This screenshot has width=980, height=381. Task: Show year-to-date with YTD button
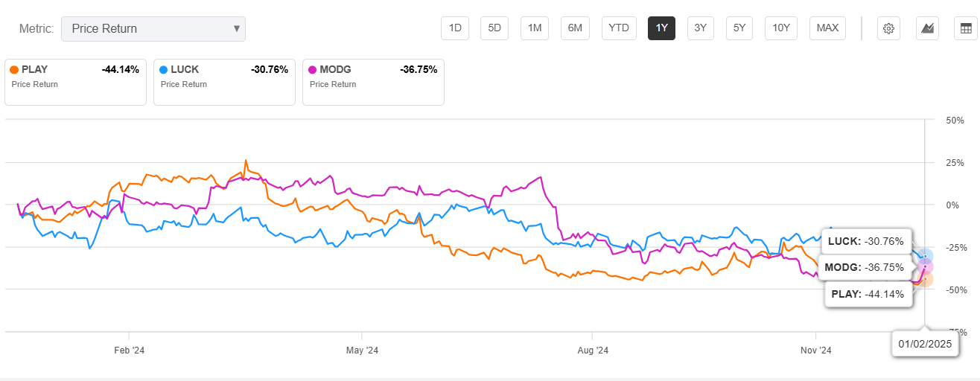tap(618, 28)
